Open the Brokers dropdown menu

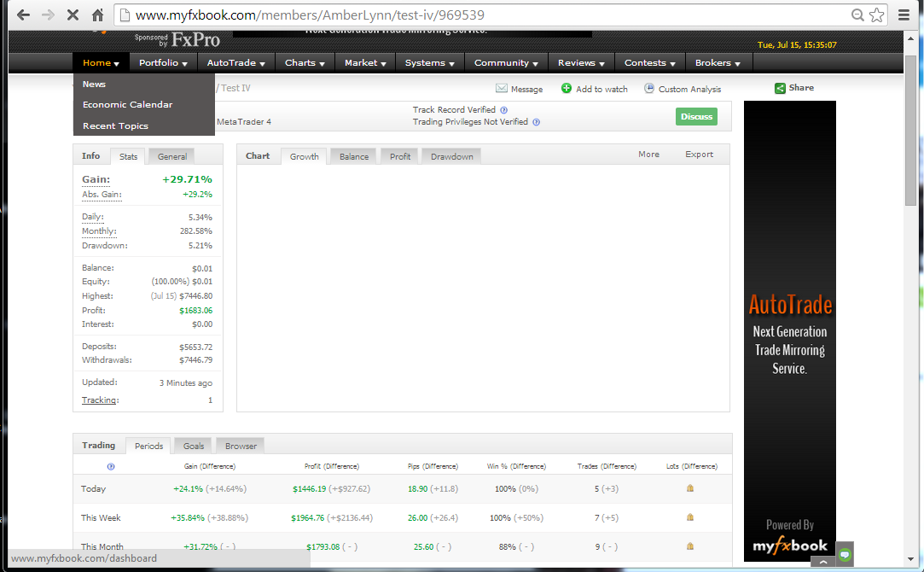(718, 62)
